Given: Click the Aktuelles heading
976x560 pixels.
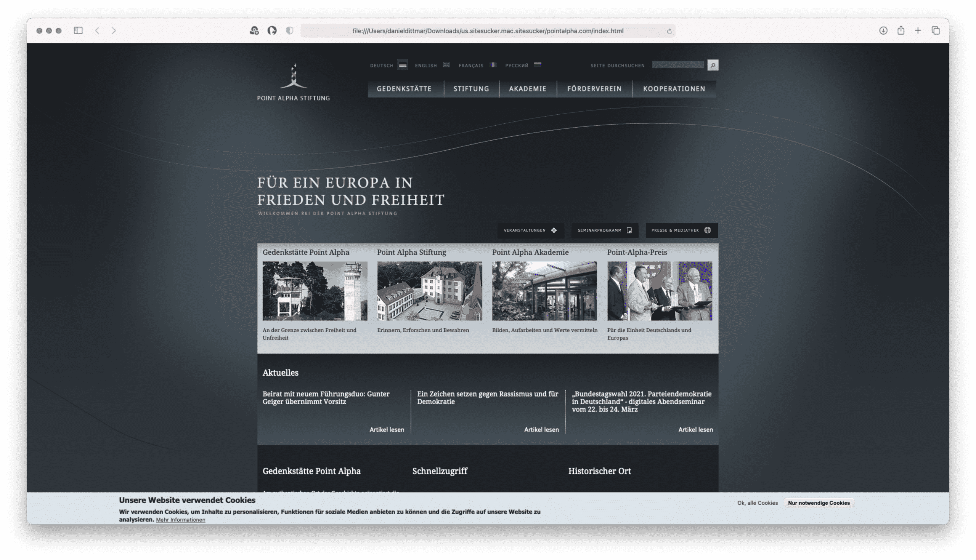Looking at the screenshot, I should [x=281, y=373].
